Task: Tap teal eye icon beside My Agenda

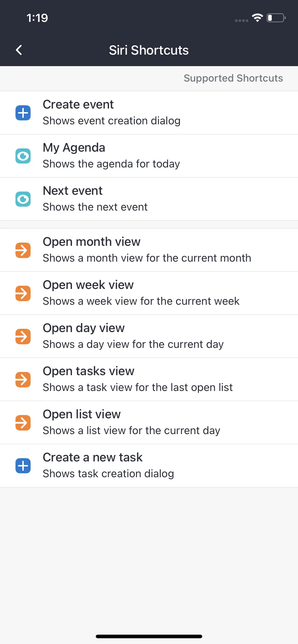Action: [x=23, y=156]
